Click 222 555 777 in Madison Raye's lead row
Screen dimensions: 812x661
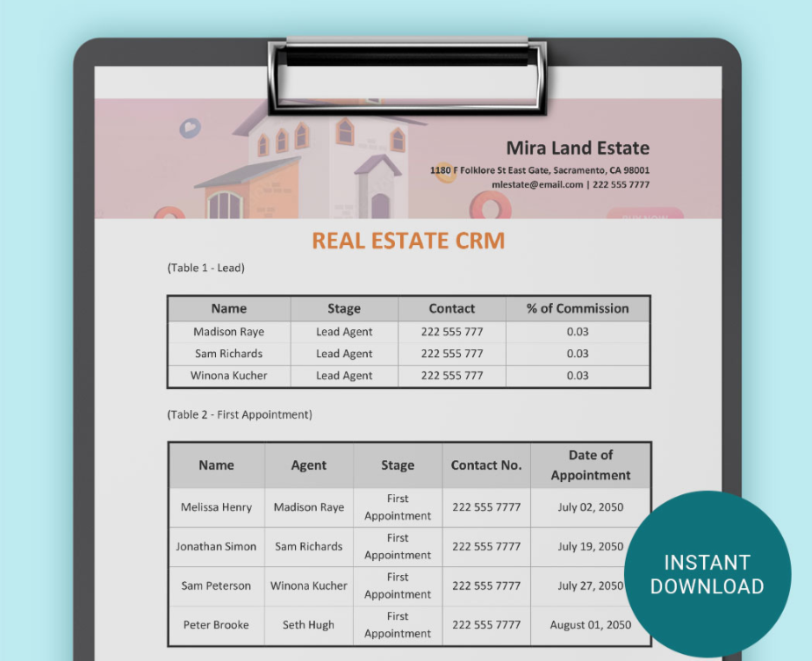tap(452, 332)
